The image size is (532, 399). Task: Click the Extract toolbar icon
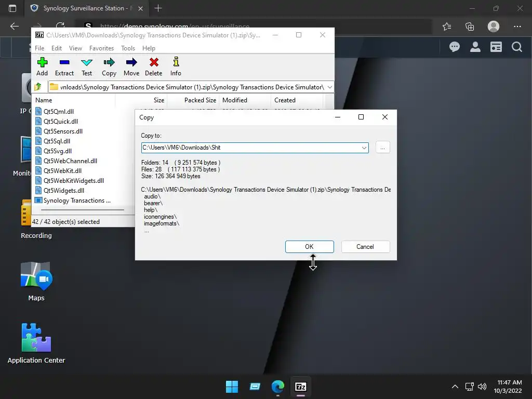coord(64,67)
